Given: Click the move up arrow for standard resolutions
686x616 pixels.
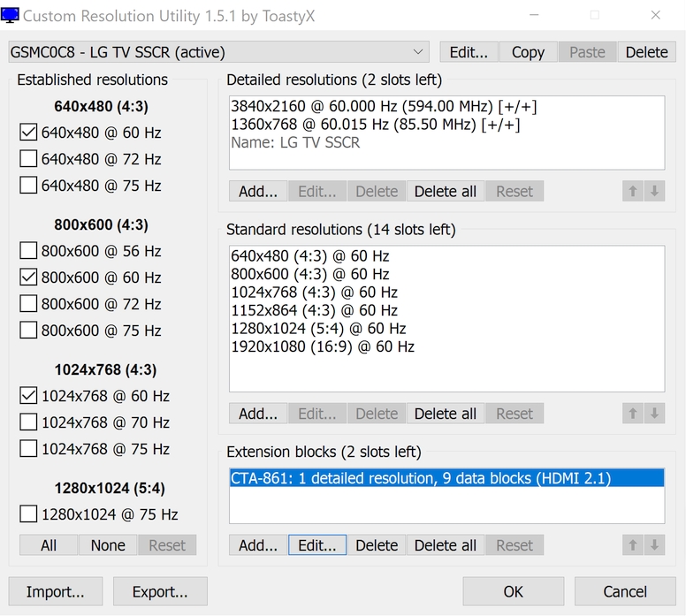Looking at the screenshot, I should [x=632, y=414].
